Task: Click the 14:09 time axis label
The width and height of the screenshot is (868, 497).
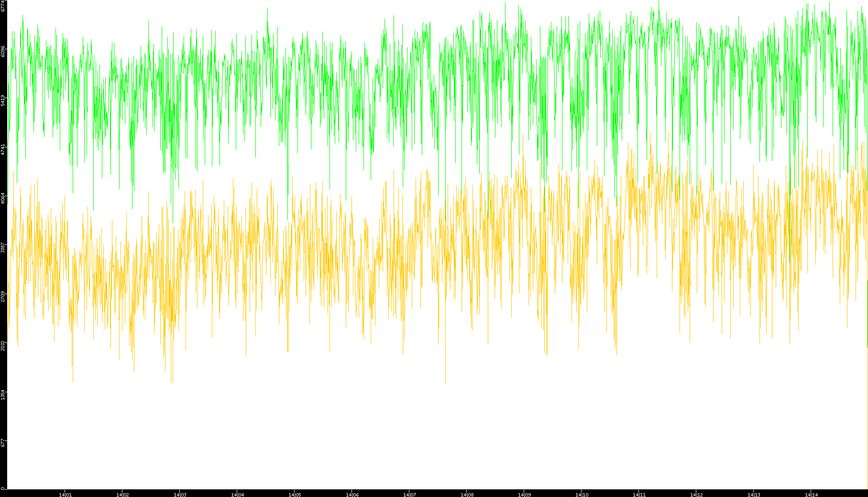Action: point(524,495)
